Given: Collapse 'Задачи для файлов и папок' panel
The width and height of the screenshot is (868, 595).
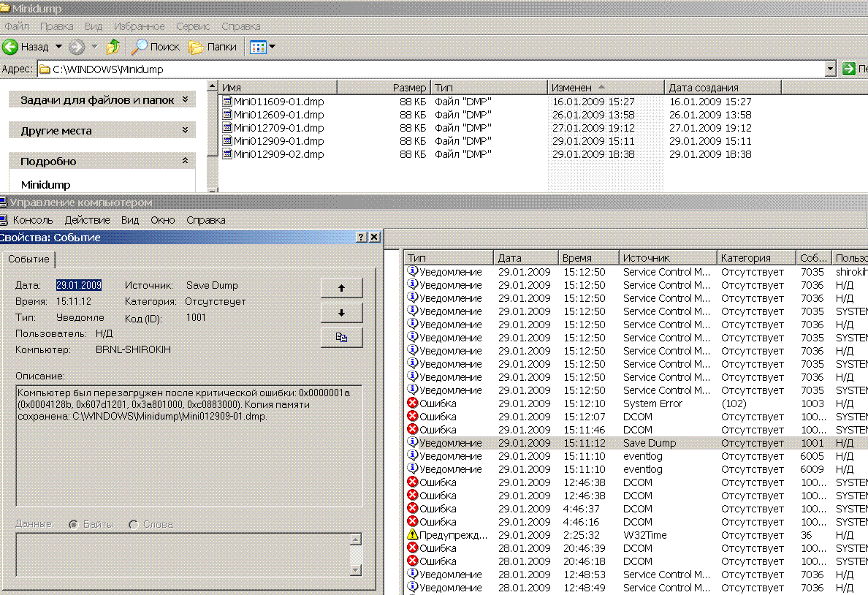Looking at the screenshot, I should pos(185,99).
